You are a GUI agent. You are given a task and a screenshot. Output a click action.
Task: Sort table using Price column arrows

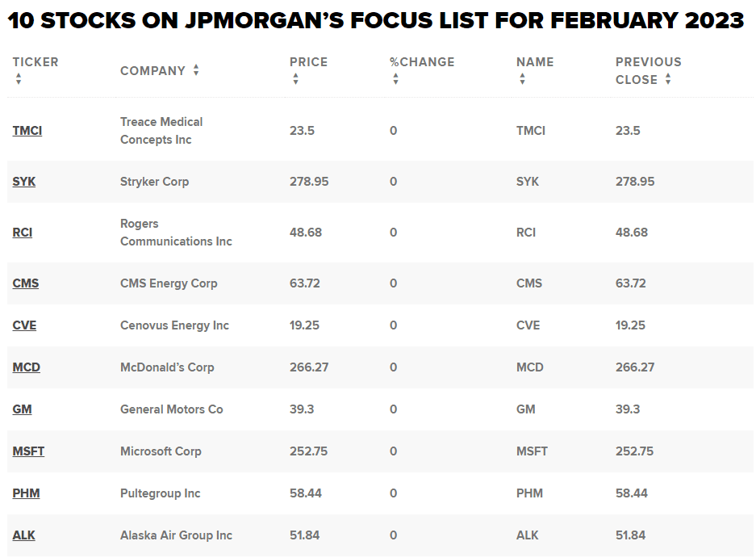coord(295,79)
